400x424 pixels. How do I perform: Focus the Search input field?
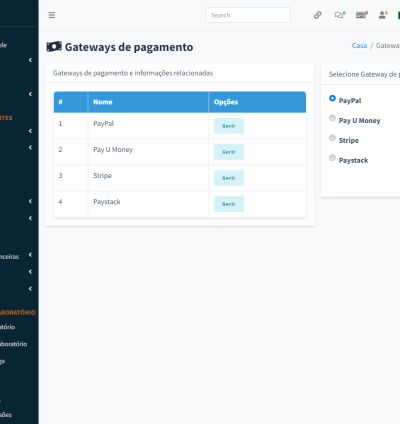click(x=248, y=15)
